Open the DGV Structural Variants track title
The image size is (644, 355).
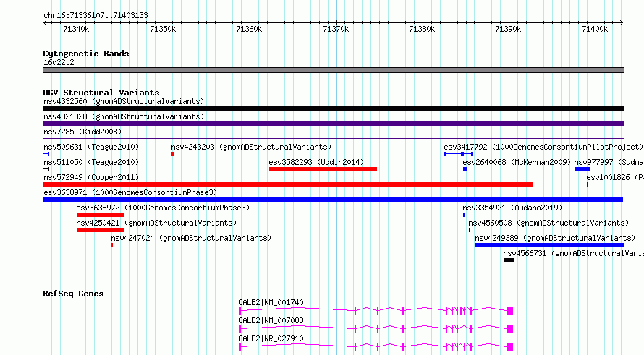[x=101, y=93]
